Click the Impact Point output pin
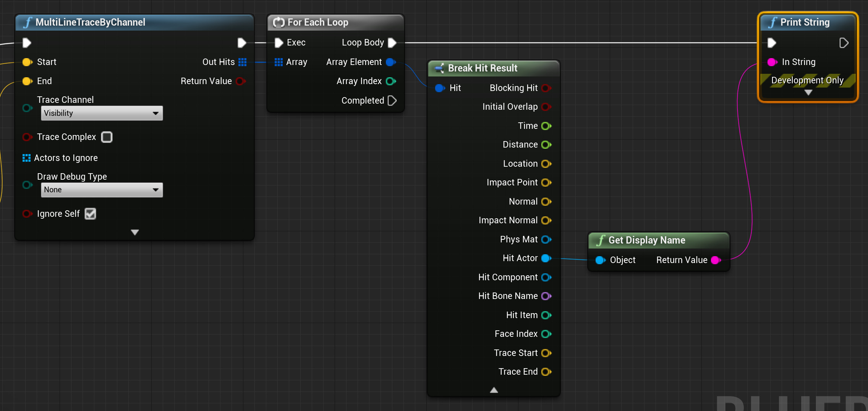 click(546, 183)
